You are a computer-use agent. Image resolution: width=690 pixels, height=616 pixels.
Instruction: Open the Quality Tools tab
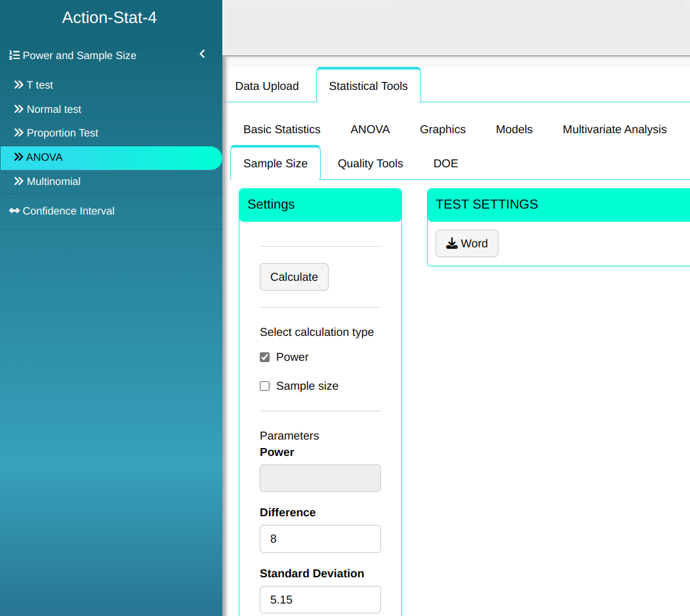click(x=370, y=163)
